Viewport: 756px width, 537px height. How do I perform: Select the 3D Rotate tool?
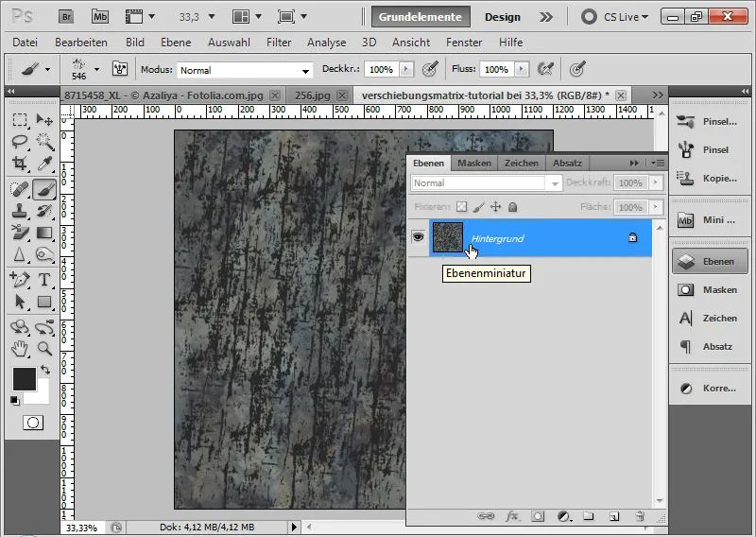pos(19,326)
